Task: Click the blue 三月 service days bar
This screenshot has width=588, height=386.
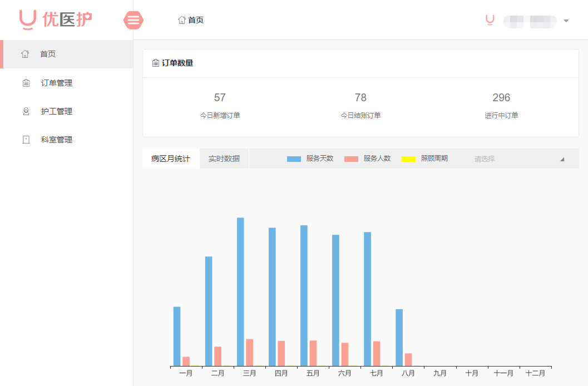Action: coord(240,291)
